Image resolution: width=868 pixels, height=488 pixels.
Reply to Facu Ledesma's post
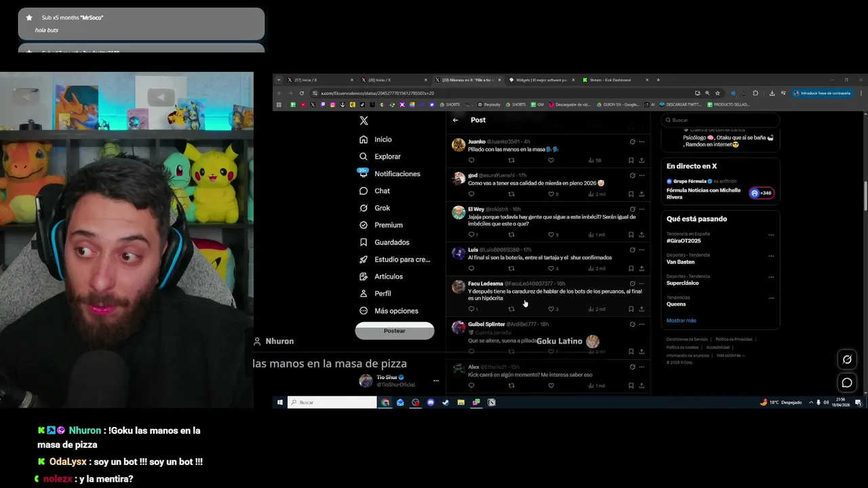[471, 309]
